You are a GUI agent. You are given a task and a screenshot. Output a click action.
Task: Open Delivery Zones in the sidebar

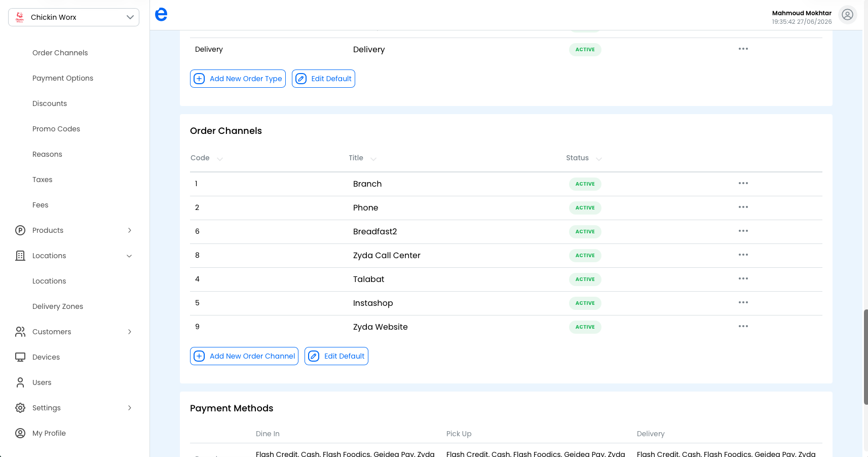pyautogui.click(x=58, y=306)
